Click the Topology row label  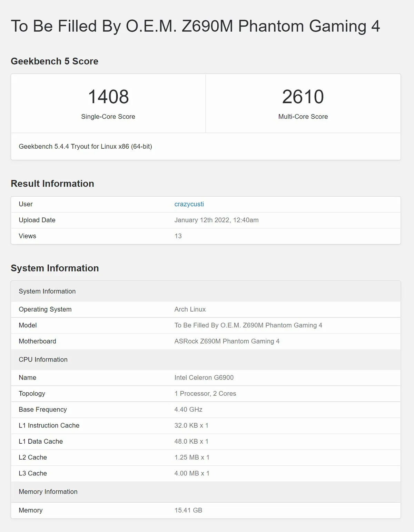tap(32, 394)
